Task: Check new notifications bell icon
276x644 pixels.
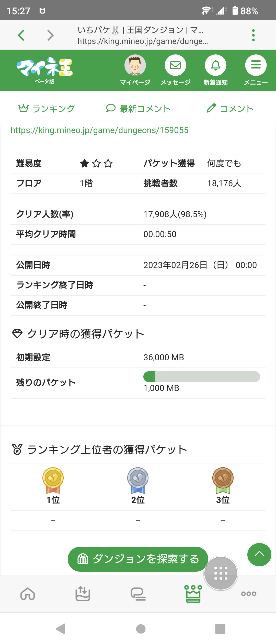Action: pos(215,65)
